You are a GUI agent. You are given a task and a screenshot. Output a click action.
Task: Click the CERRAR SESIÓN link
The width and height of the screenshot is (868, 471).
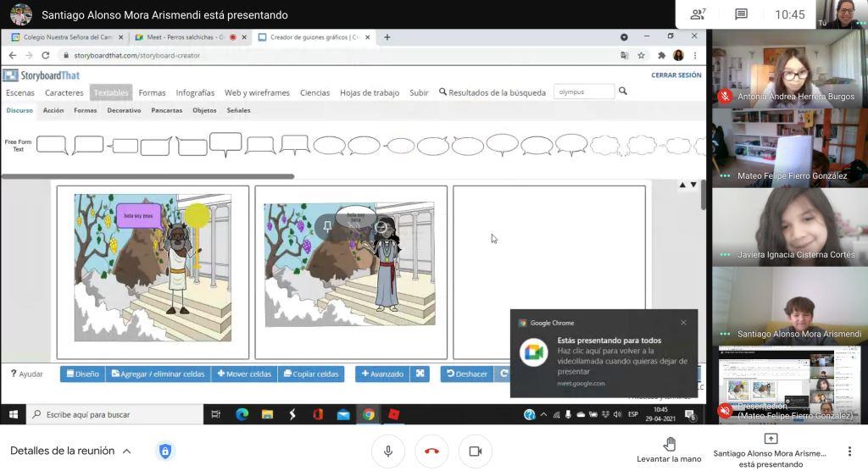pos(676,75)
